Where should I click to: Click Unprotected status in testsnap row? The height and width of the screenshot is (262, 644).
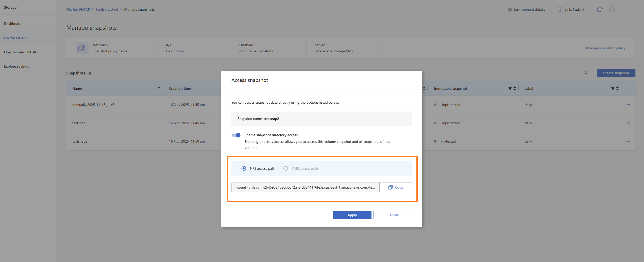point(450,123)
